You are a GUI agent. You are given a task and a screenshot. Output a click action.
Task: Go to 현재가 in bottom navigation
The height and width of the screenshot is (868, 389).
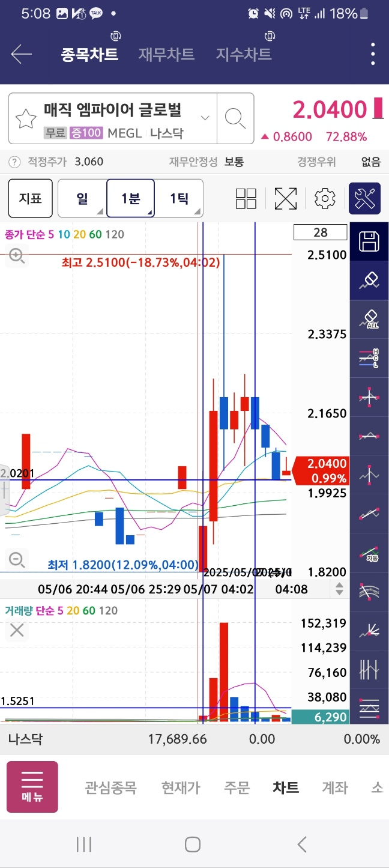[180, 788]
